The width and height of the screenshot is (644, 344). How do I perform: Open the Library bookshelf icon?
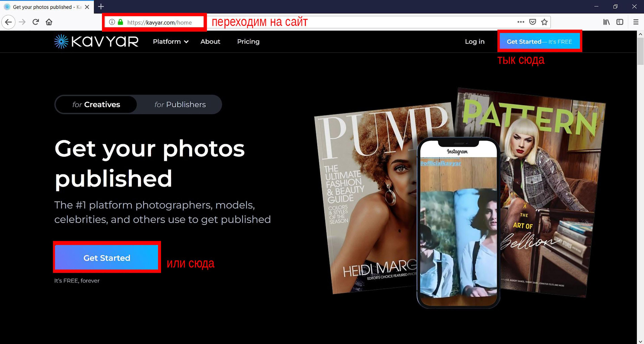(x=606, y=22)
